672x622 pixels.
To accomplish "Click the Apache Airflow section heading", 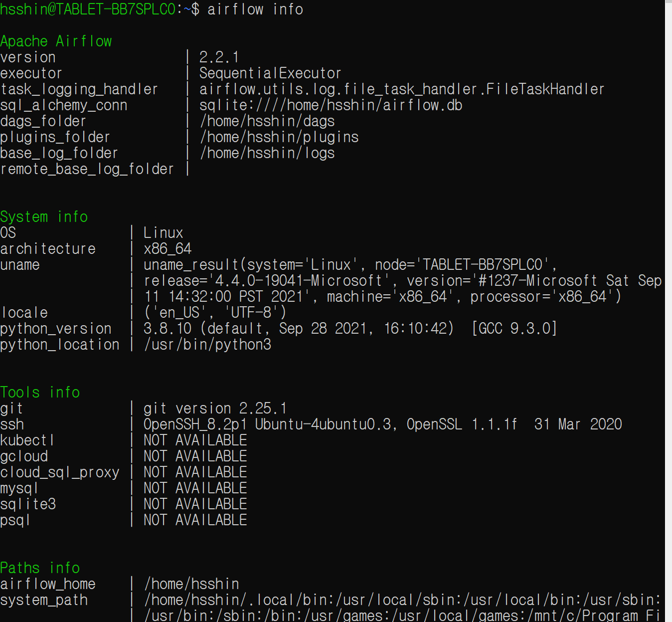I will pos(56,41).
